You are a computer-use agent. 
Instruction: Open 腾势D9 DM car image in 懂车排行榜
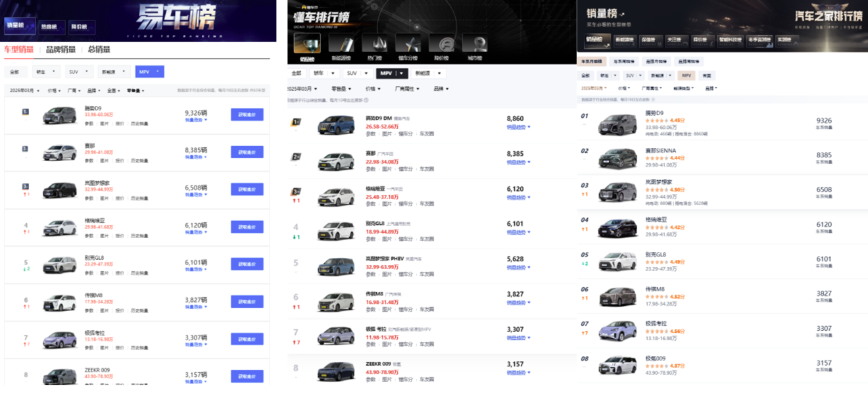[335, 126]
